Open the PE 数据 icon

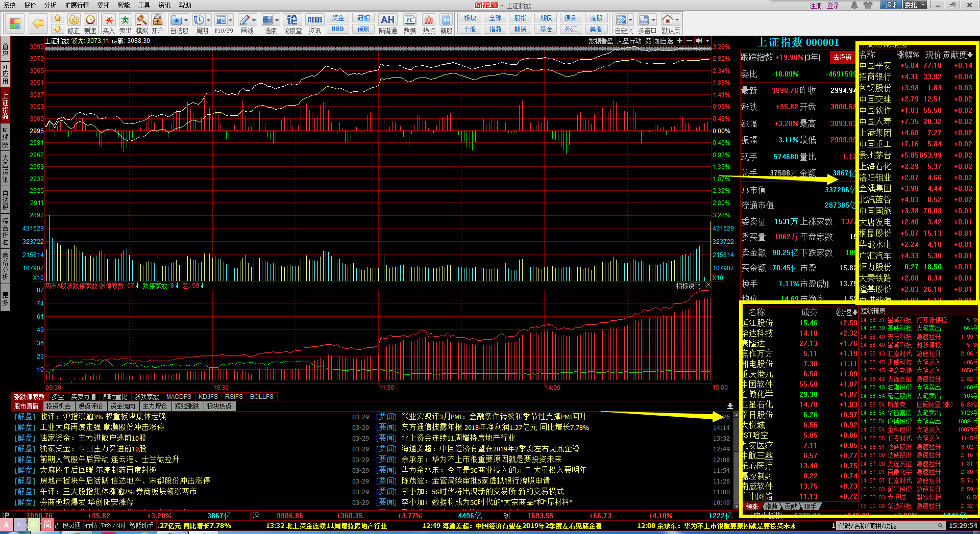(x=410, y=20)
